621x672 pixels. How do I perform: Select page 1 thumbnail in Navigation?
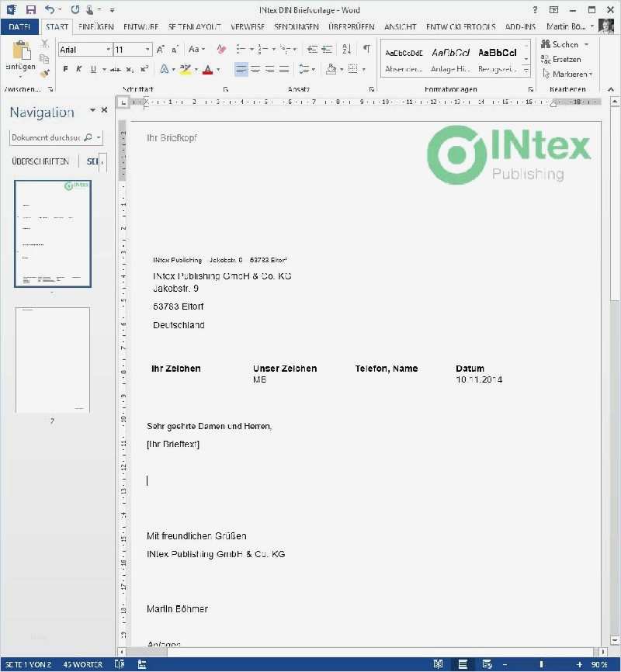53,234
